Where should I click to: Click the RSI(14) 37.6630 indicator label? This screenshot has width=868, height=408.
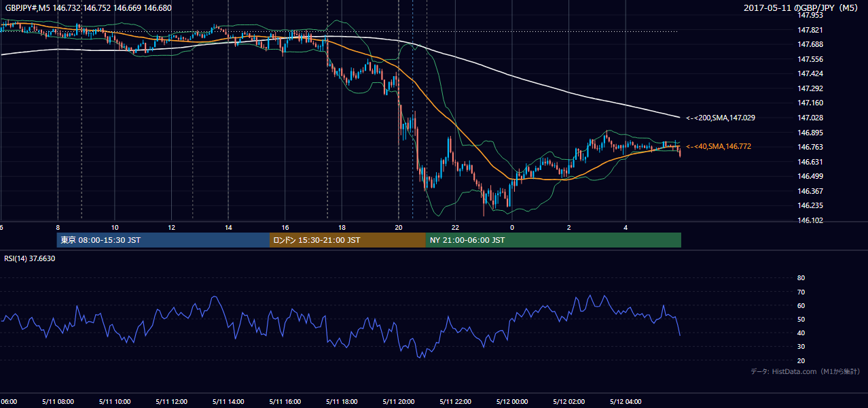pyautogui.click(x=30, y=258)
